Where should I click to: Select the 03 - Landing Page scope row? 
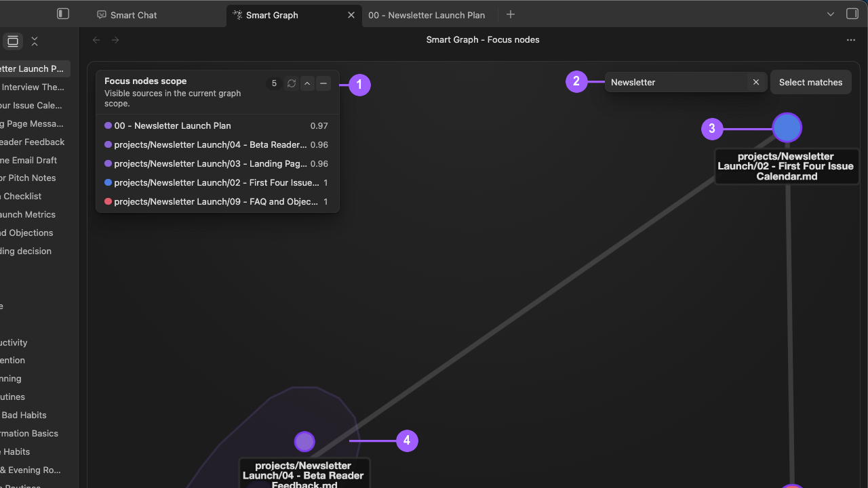click(x=217, y=163)
